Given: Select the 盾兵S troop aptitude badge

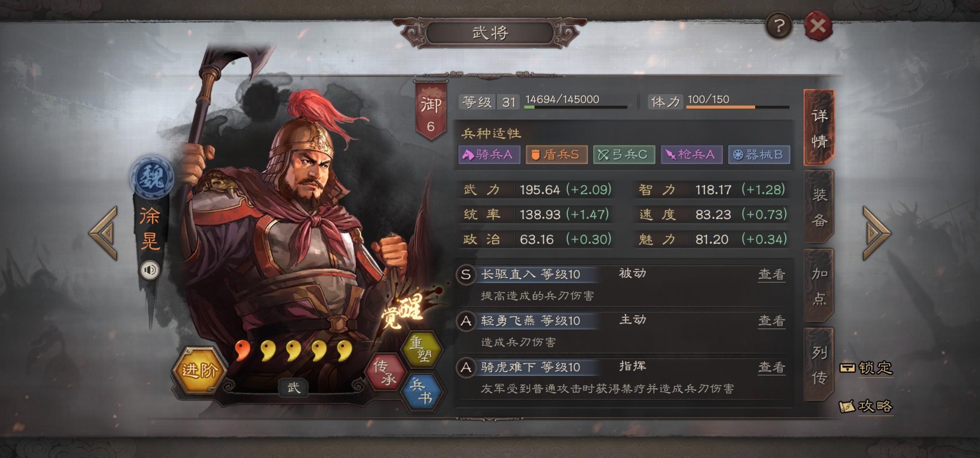Looking at the screenshot, I should click(x=557, y=154).
